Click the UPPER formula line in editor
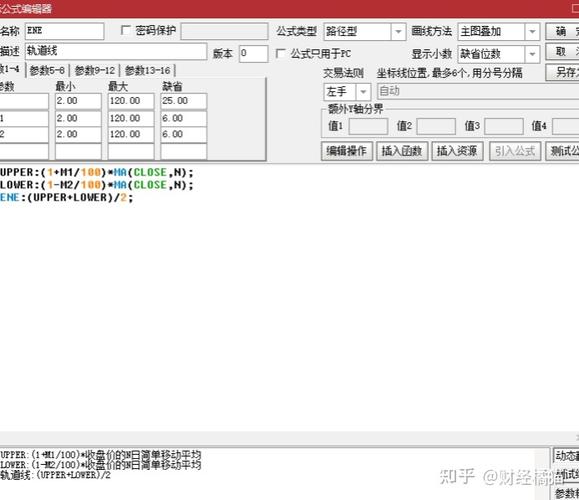 (x=96, y=173)
